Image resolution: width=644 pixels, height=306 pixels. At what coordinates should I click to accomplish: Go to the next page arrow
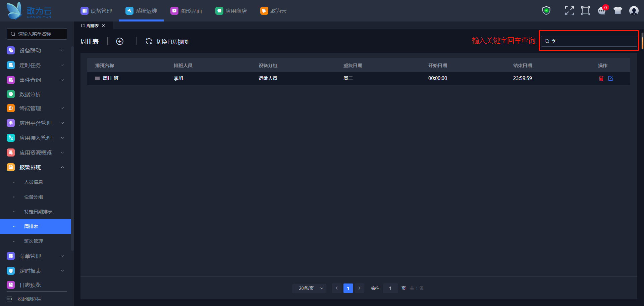[x=360, y=288]
